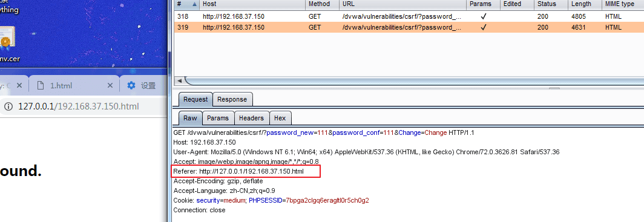Viewport: 644px width, 222px height.
Task: Sort by the # column header
Action: pyautogui.click(x=186, y=4)
